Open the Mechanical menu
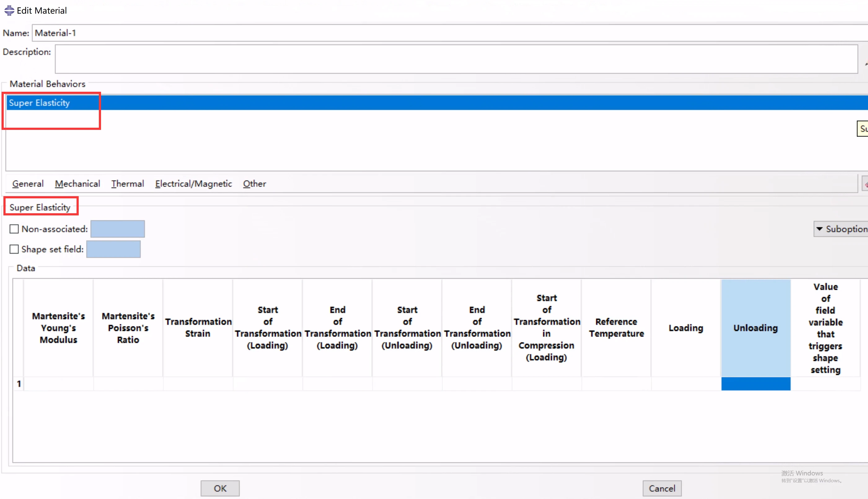 (x=77, y=184)
